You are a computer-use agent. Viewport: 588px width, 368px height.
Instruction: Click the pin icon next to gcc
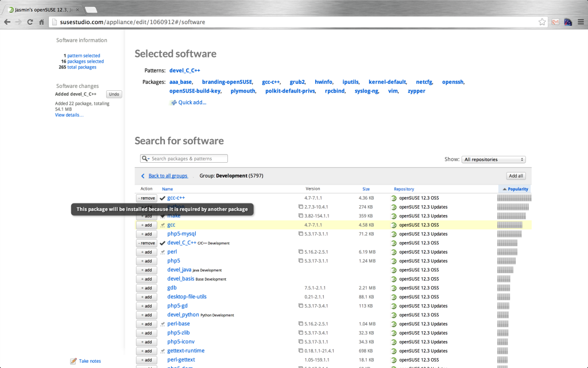point(163,225)
